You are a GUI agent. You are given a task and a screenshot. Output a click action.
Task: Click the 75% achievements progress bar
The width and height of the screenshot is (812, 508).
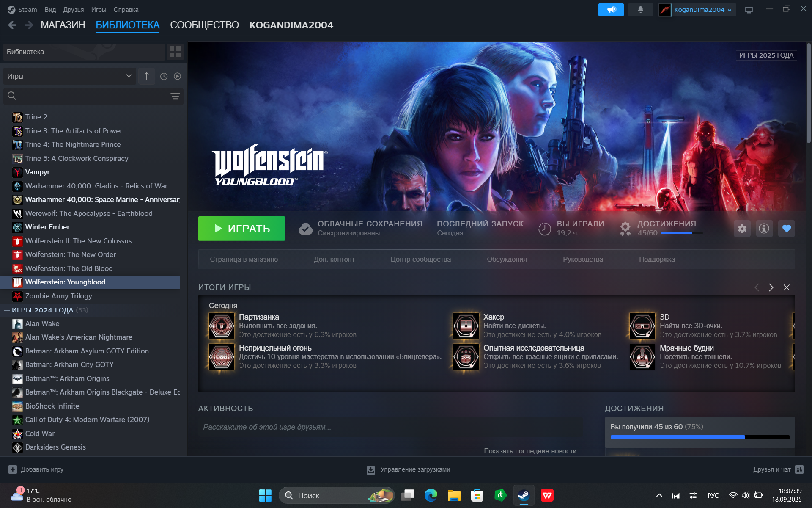pyautogui.click(x=700, y=437)
